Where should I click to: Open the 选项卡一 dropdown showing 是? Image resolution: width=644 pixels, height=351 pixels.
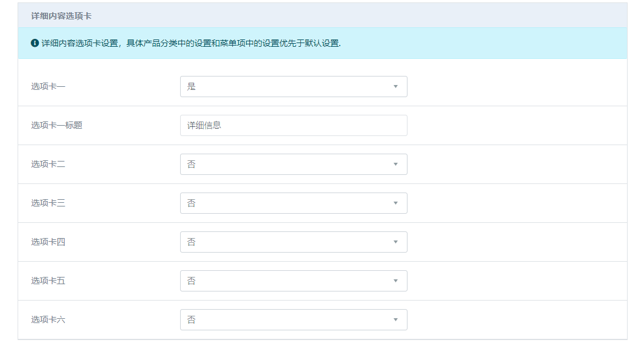coord(293,87)
